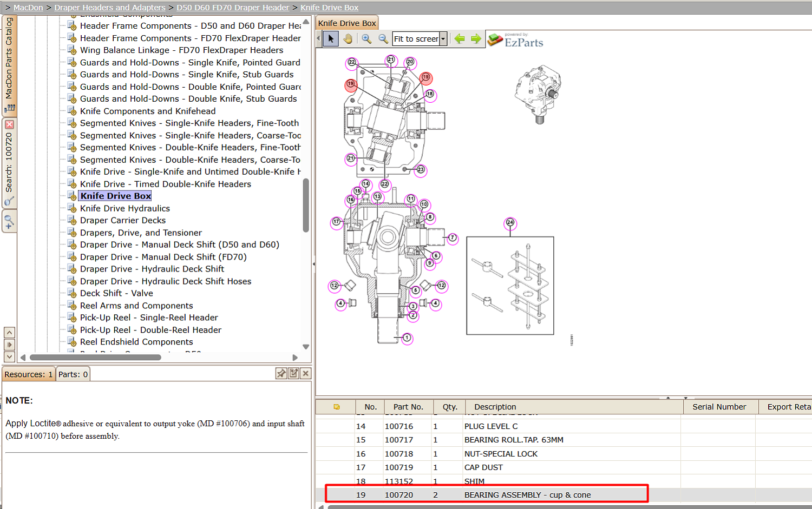
Task: Click callout 24 above the shim kit box
Action: [x=510, y=223]
